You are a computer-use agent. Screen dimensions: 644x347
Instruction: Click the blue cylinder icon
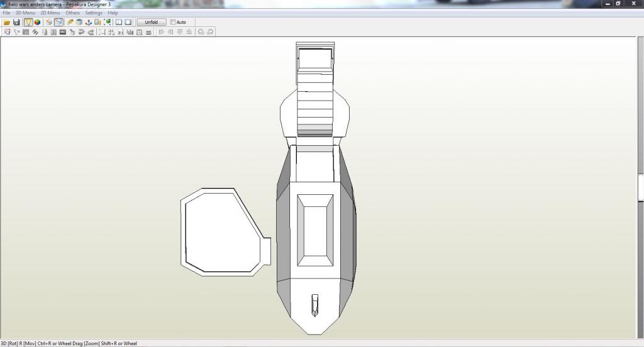click(79, 22)
